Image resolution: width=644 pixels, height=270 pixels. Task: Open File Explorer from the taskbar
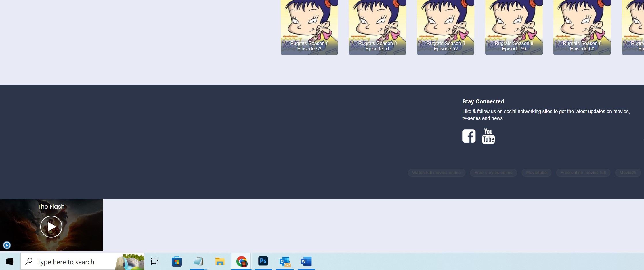tap(220, 262)
